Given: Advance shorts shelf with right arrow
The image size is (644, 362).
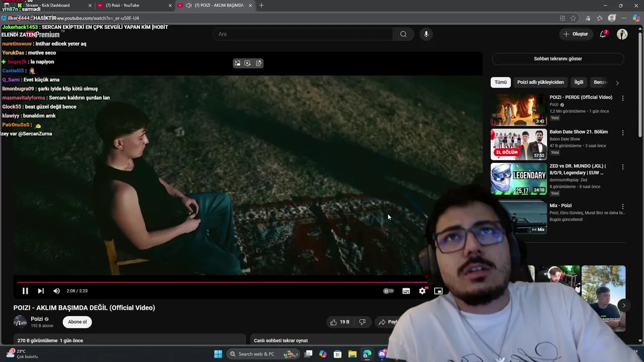Looking at the screenshot, I should pos(624,305).
